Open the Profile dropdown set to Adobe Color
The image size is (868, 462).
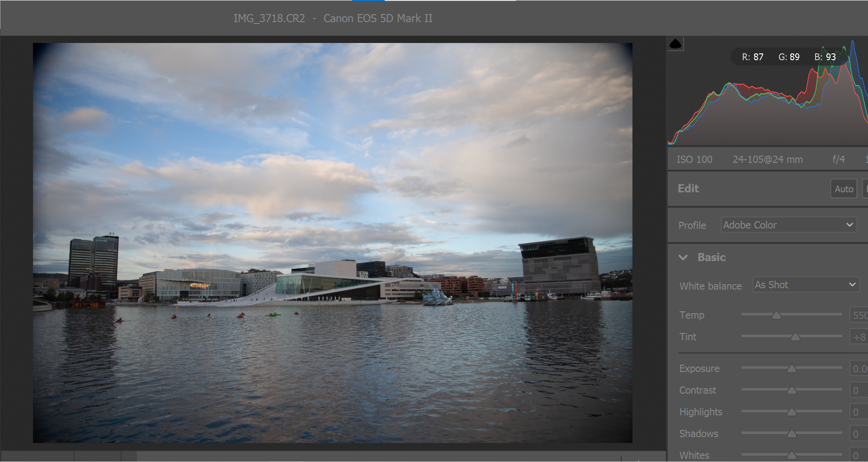(x=788, y=225)
